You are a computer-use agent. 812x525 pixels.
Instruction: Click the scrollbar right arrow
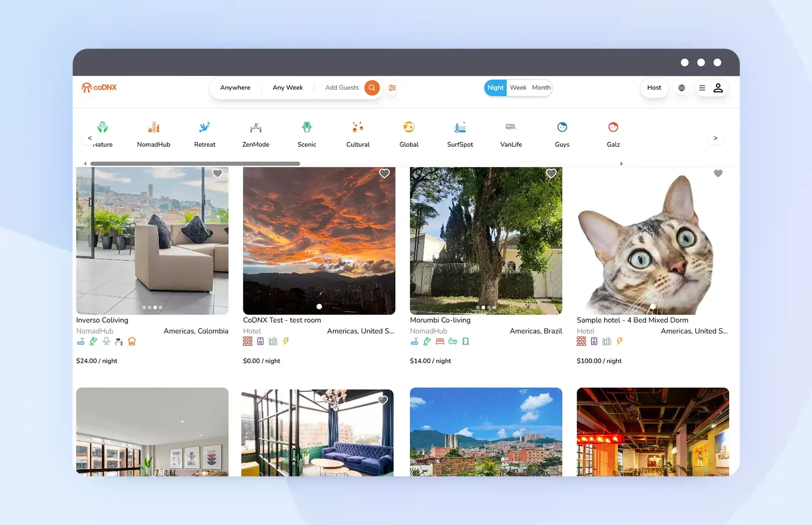tap(621, 164)
